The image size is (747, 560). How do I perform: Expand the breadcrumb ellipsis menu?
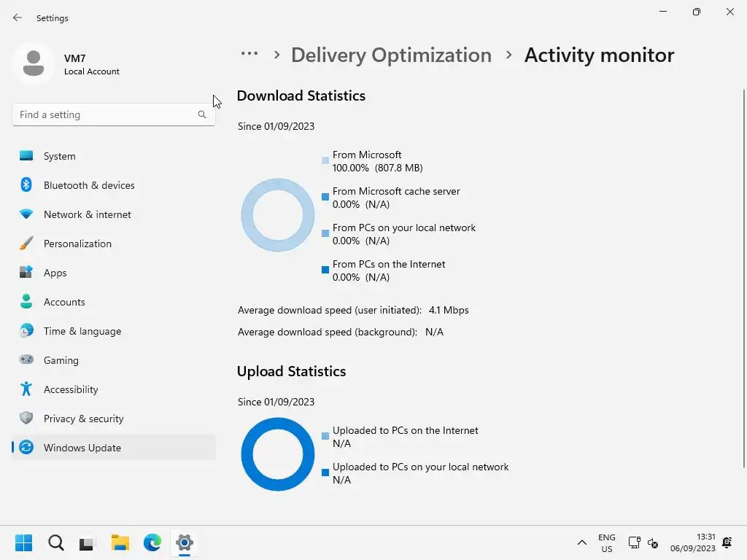[x=249, y=54]
